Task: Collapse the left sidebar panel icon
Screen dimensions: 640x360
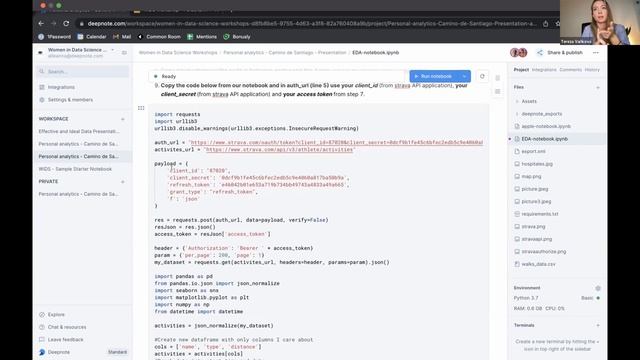Action: coord(124,53)
